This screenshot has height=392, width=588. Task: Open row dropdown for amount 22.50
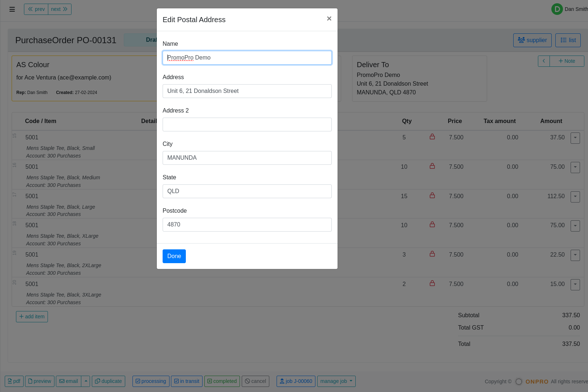[x=575, y=255]
